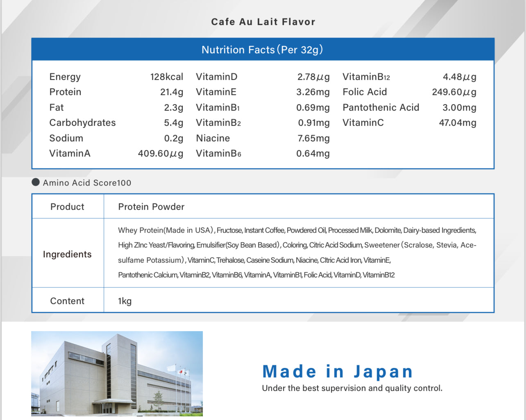This screenshot has width=526, height=420.
Task: Click the Niacine 7.65mg value
Action: pyautogui.click(x=313, y=138)
